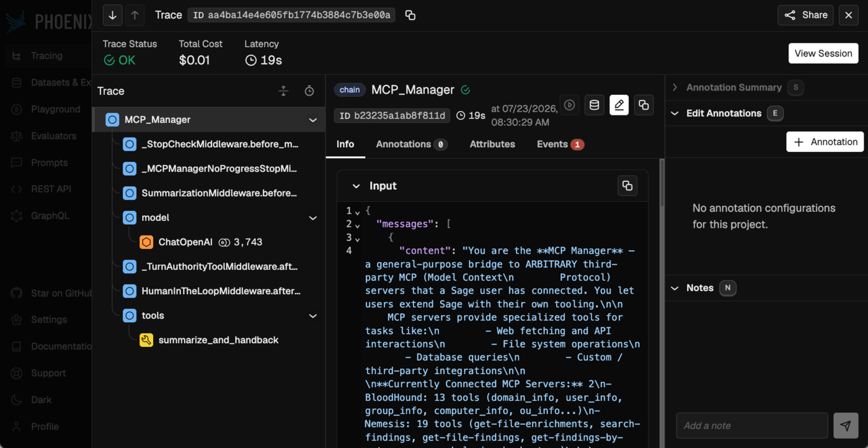Click the annotate pencil icon
868x448 pixels.
[x=619, y=105]
